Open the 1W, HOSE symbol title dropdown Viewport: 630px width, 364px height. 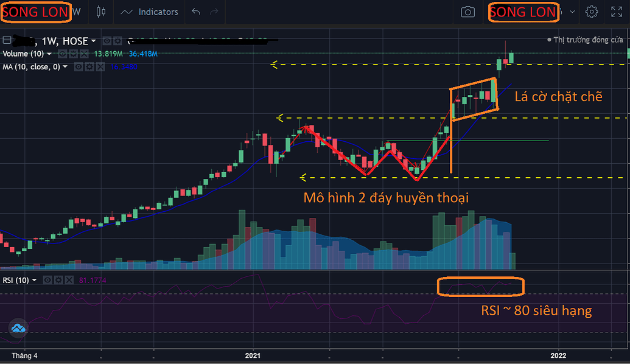93,41
